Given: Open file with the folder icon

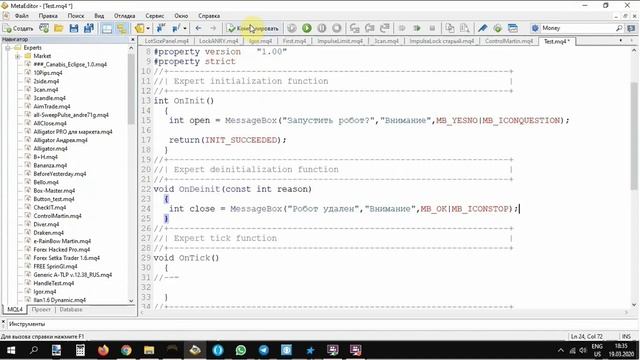Looking at the screenshot, I should pos(59,28).
